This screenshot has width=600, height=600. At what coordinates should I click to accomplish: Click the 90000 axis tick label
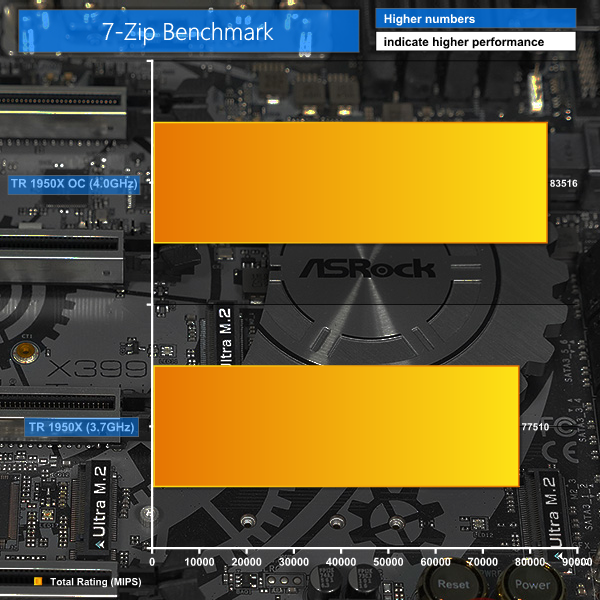577,562
